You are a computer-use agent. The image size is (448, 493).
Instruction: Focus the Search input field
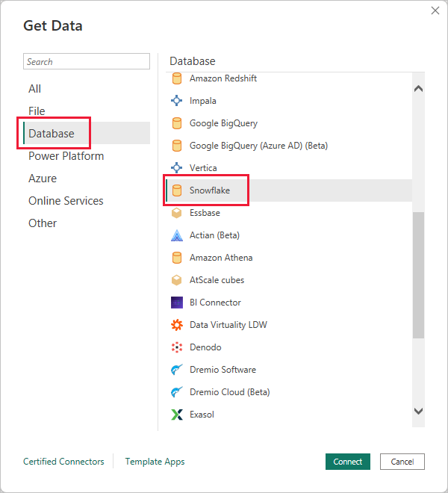pyautogui.click(x=87, y=61)
